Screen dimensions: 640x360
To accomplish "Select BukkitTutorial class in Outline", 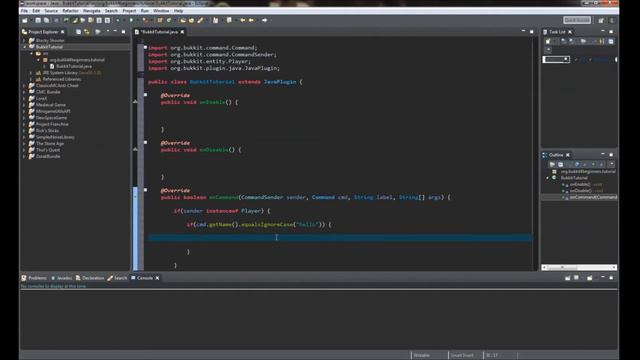I will click(573, 178).
